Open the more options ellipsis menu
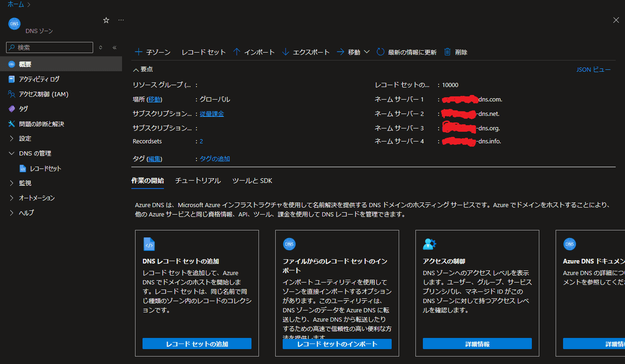This screenshot has width=625, height=364. (x=121, y=20)
